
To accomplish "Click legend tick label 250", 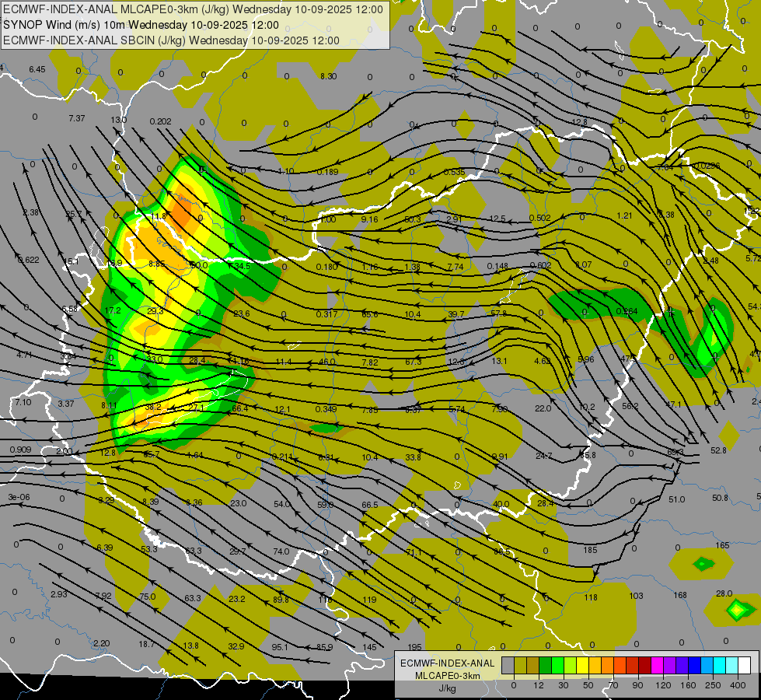I will click(x=713, y=685).
